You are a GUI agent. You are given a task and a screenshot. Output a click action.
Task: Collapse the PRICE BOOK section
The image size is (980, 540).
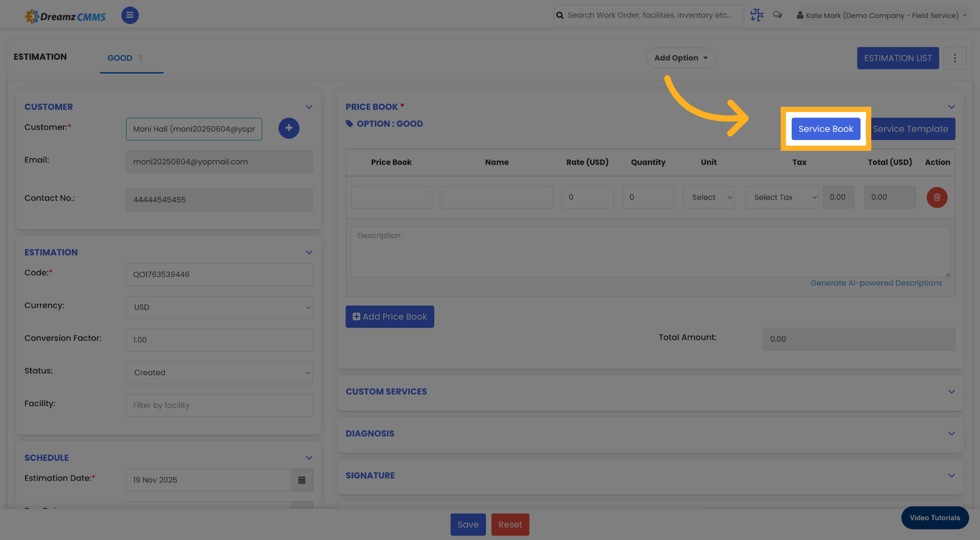(951, 107)
